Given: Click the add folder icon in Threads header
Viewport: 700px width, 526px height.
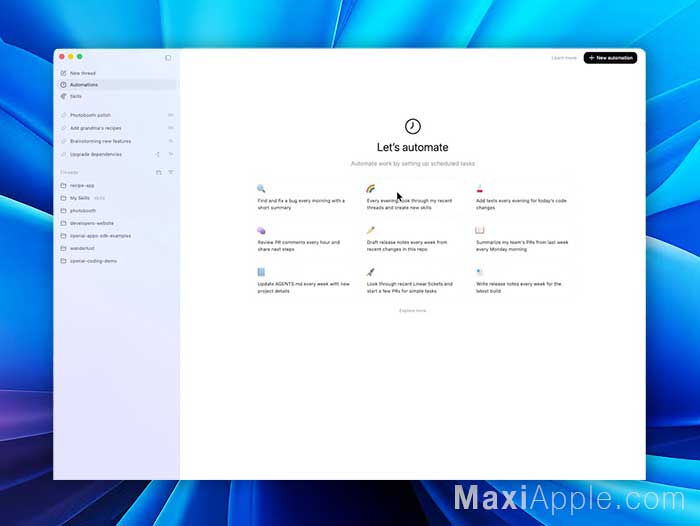Looking at the screenshot, I should (158, 172).
